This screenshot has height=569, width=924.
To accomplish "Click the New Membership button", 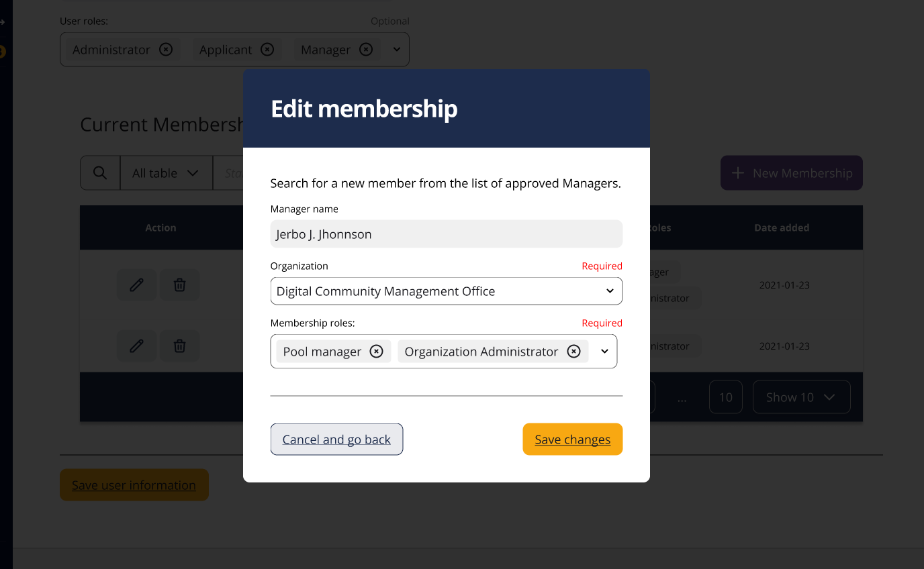I will pyautogui.click(x=791, y=173).
